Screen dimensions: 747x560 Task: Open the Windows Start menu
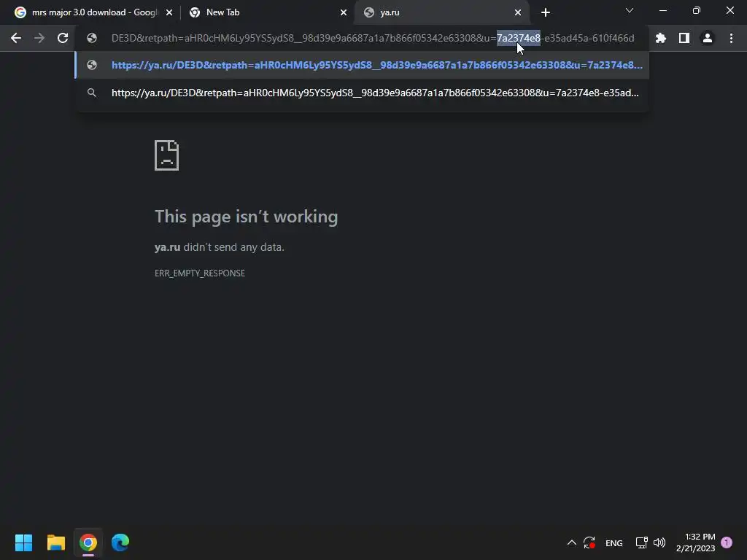[x=23, y=542]
